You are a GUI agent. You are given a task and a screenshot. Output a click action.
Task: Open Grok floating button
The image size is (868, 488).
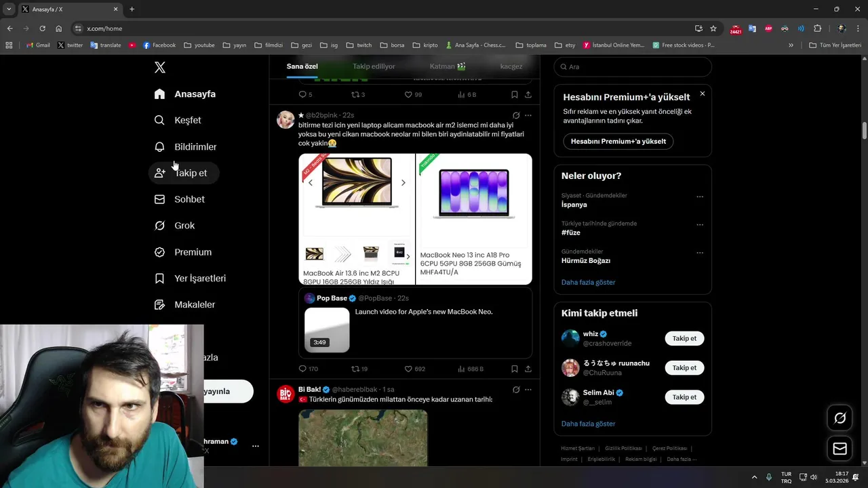pos(840,418)
